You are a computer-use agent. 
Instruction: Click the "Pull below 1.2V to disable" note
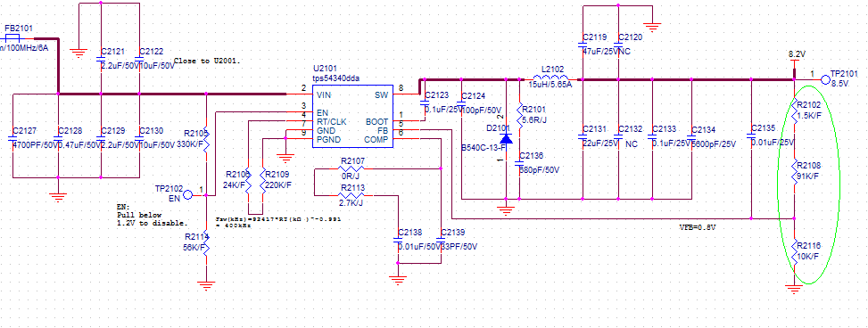153,218
